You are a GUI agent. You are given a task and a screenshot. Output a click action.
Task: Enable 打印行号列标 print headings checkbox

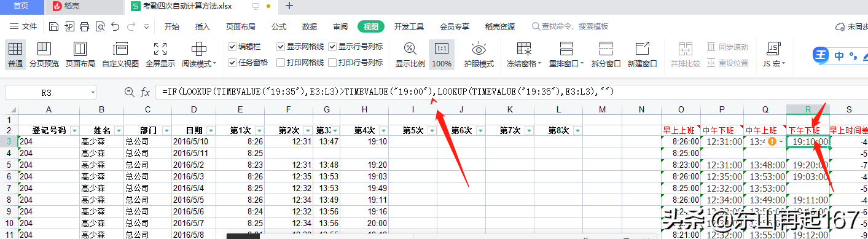point(332,62)
